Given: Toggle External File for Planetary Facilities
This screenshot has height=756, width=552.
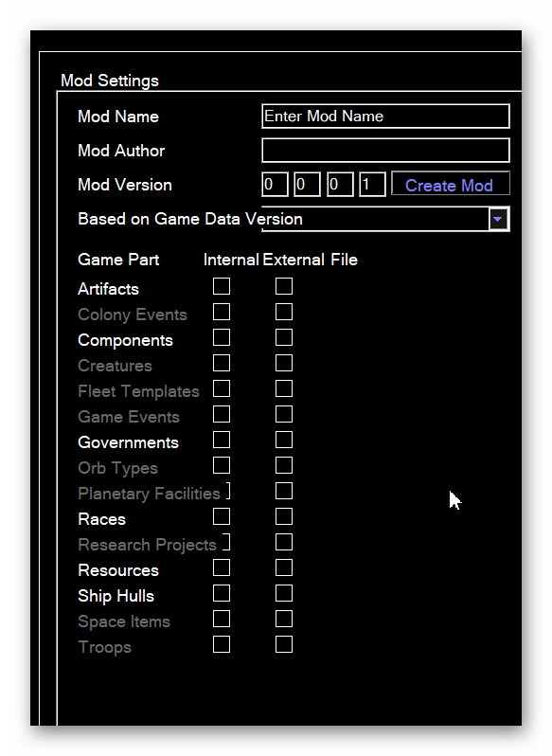Looking at the screenshot, I should [x=284, y=491].
